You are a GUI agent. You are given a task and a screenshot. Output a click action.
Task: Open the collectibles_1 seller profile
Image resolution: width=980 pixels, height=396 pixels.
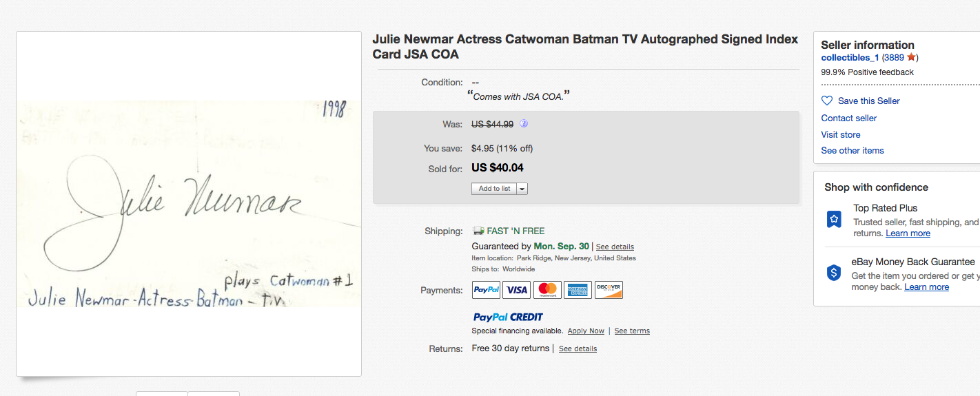point(850,58)
